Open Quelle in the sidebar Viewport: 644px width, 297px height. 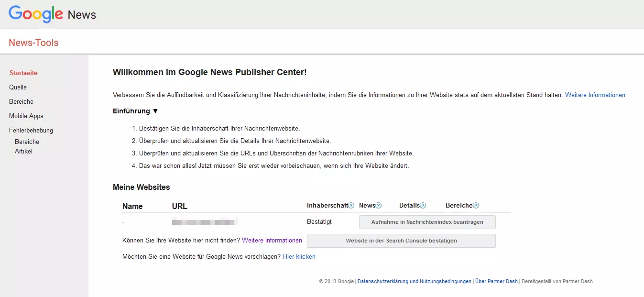point(18,88)
